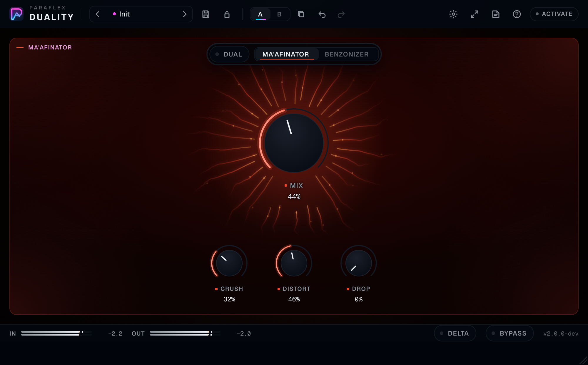The height and width of the screenshot is (365, 588).
Task: Click the output level readout -2.0
Action: click(x=244, y=334)
